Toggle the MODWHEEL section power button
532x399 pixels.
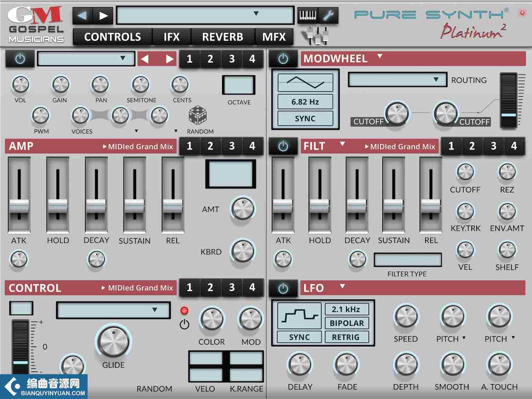tap(283, 59)
